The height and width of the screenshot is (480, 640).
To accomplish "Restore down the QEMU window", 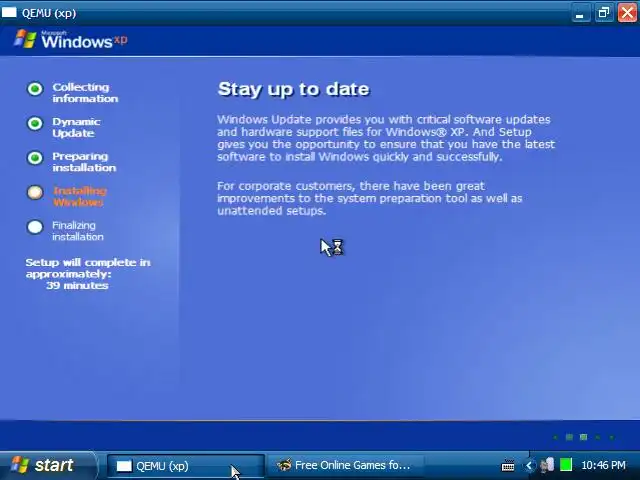I will (604, 13).
